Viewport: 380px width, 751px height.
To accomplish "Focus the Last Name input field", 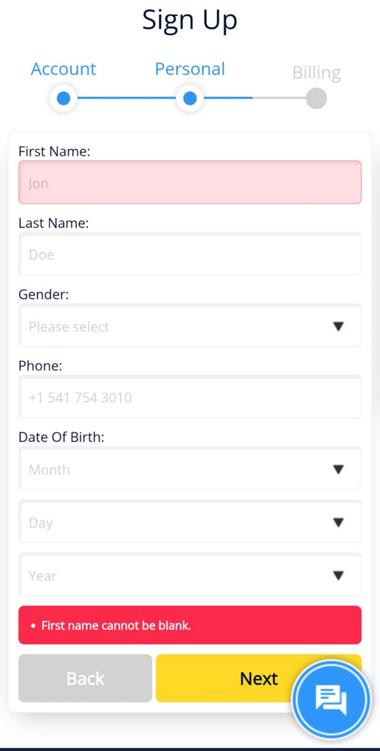I will tap(190, 254).
